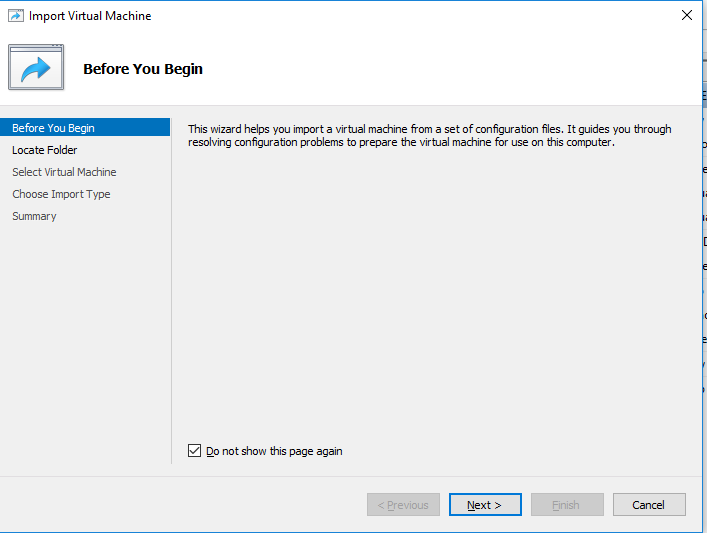Click the wizard description paragraph text

click(x=429, y=136)
